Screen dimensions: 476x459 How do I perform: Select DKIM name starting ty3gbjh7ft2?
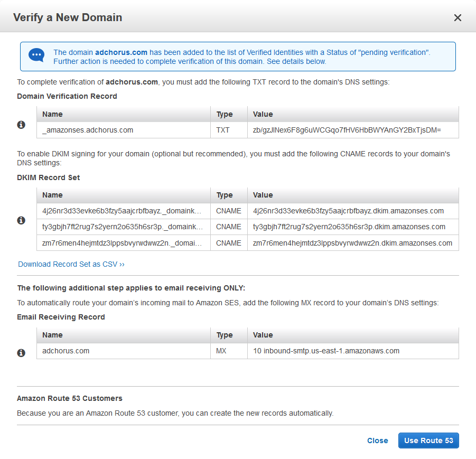click(124, 227)
